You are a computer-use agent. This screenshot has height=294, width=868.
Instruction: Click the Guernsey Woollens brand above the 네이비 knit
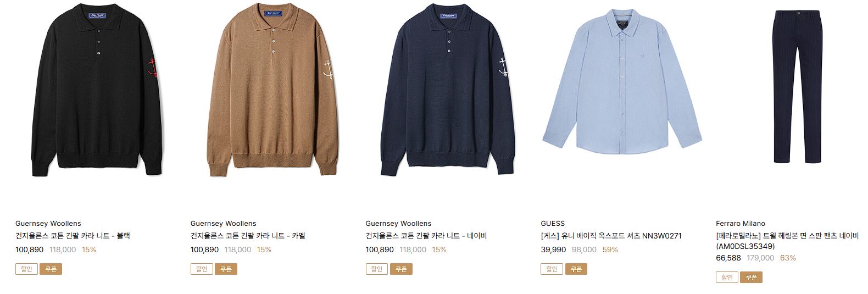[x=398, y=224]
